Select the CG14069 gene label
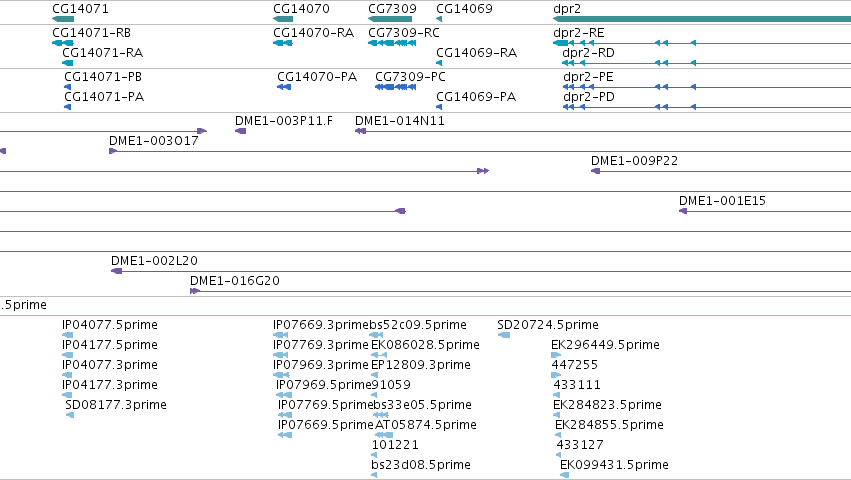The width and height of the screenshot is (851, 480). pos(465,9)
